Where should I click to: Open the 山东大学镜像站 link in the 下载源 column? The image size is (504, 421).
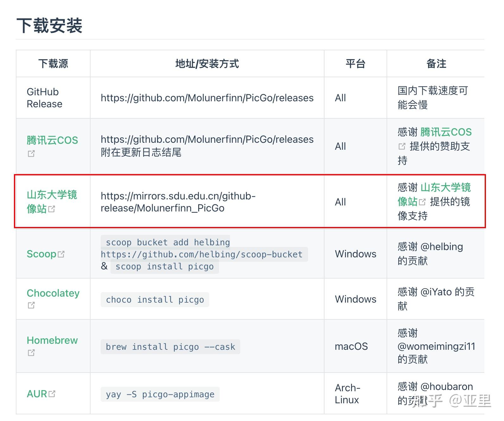click(x=52, y=202)
